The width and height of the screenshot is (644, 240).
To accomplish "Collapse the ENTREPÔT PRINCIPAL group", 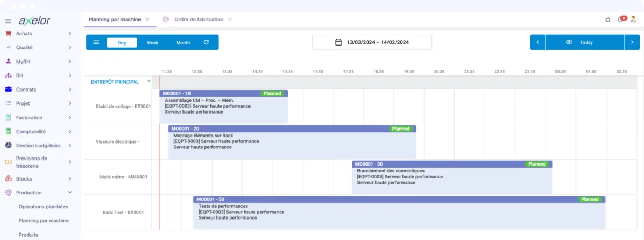I will click(149, 82).
